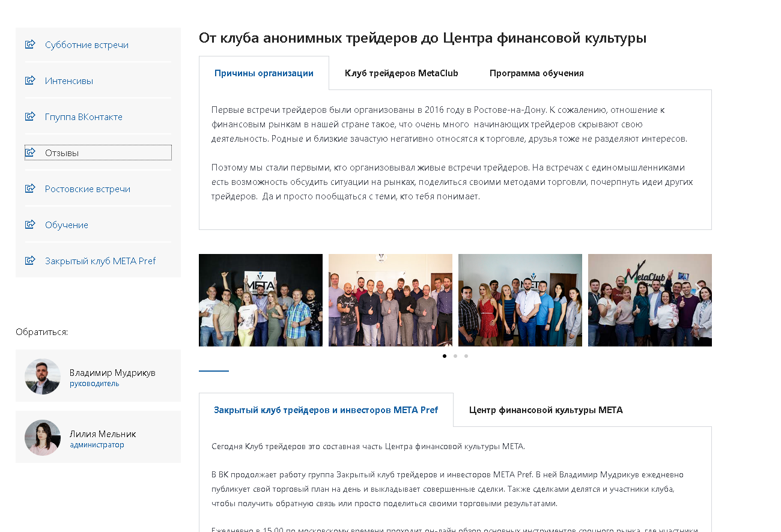The image size is (781, 532).
Task: Select the Закрытый клуб трейдеров и инвесторов META Pref tab
Action: 326,410
